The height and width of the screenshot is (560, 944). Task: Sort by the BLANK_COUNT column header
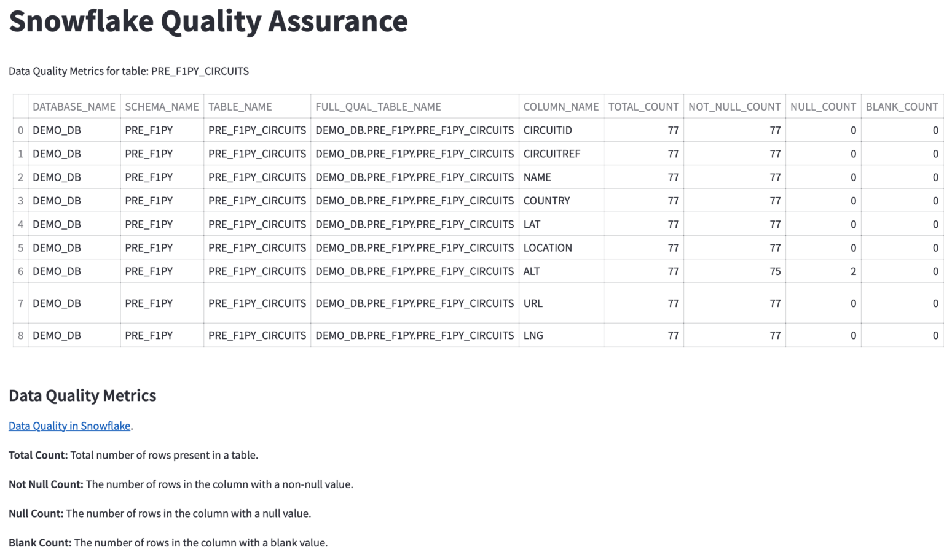point(902,106)
